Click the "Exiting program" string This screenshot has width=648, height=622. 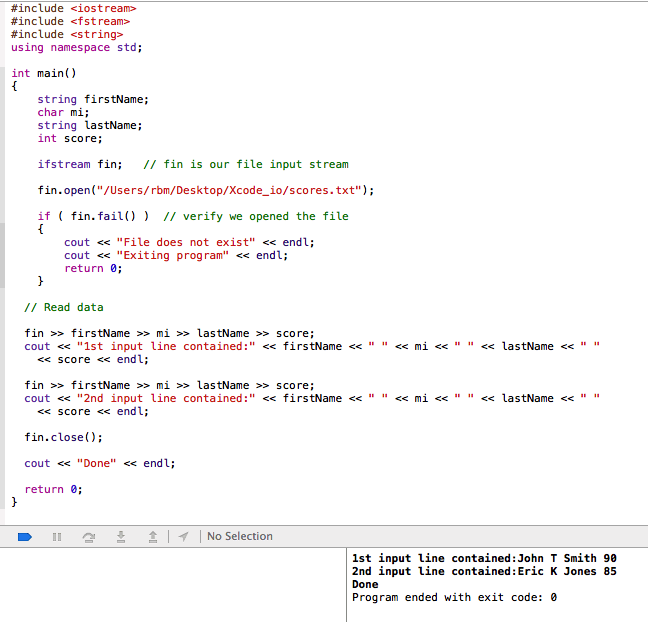173,255
